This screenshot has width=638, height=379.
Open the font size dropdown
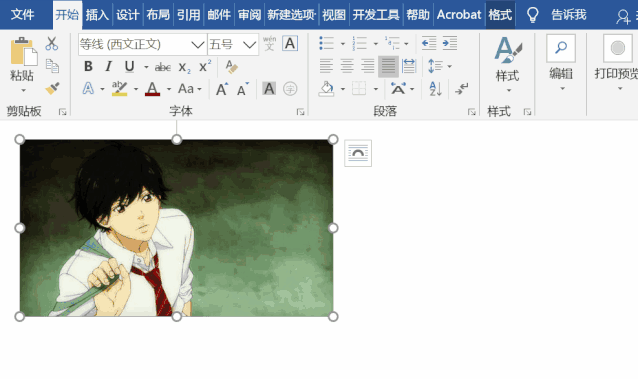(249, 44)
